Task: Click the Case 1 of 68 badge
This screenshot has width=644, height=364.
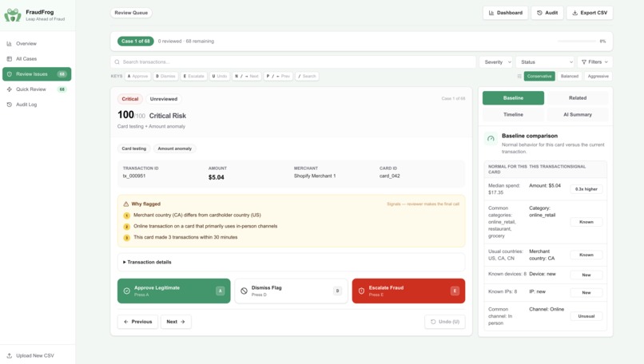Action: click(x=136, y=41)
